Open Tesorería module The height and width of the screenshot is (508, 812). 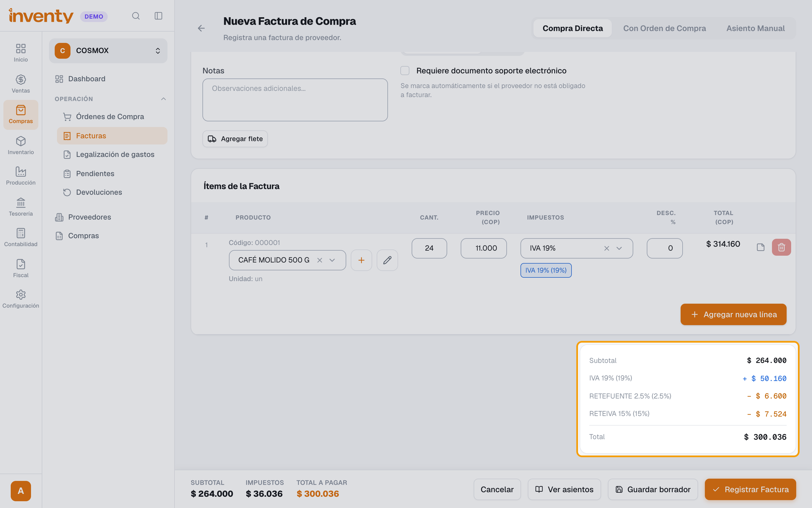(x=21, y=207)
